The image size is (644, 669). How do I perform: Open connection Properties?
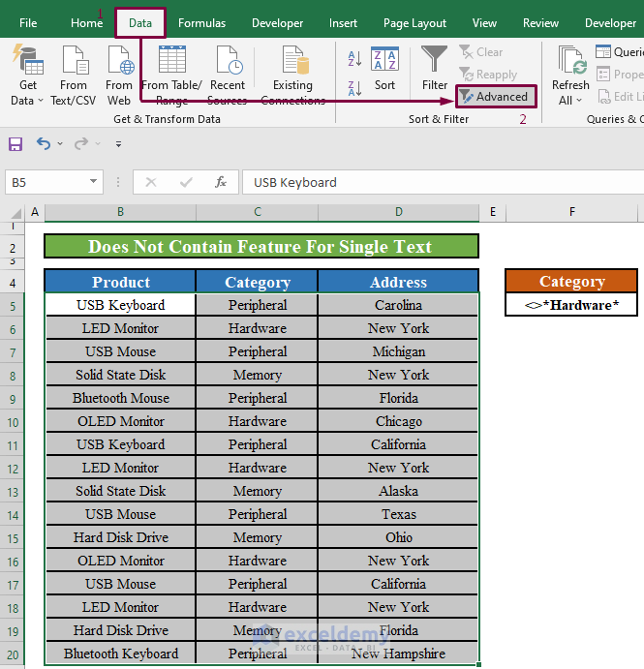tap(619, 75)
